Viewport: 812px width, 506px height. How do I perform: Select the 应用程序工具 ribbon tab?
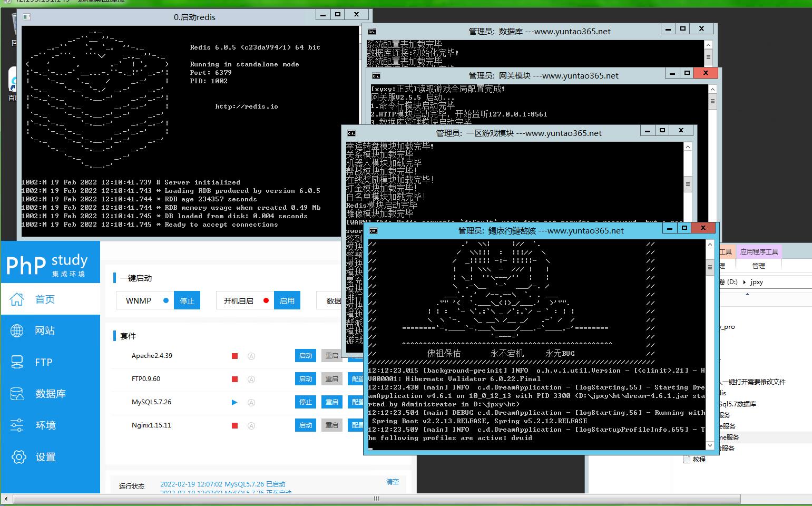[x=759, y=252]
